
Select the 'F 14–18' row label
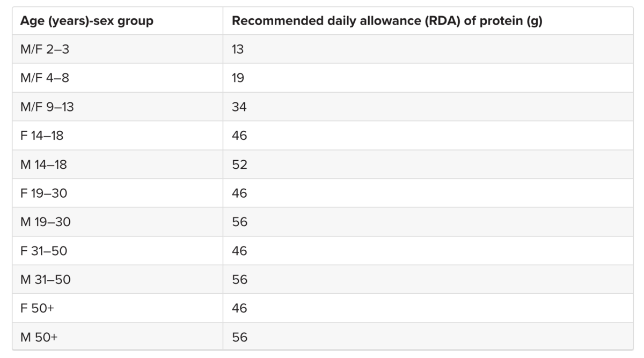point(42,136)
